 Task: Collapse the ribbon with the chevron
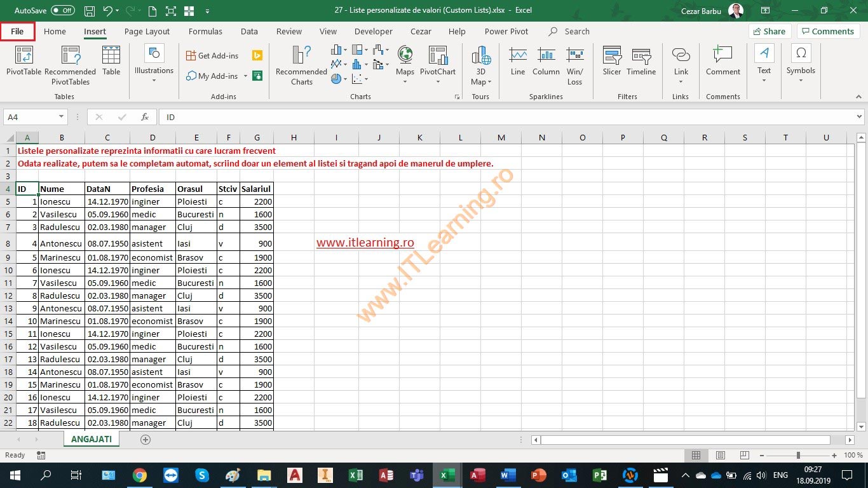858,97
